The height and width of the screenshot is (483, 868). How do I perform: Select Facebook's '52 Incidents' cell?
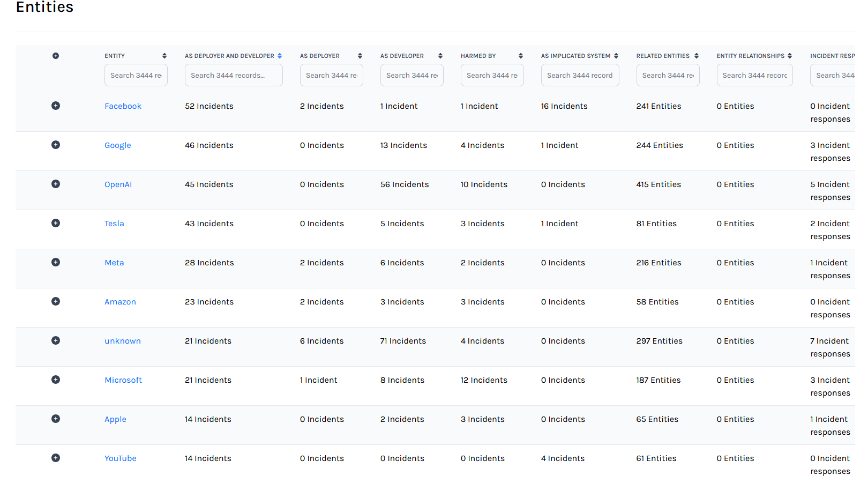tap(209, 106)
